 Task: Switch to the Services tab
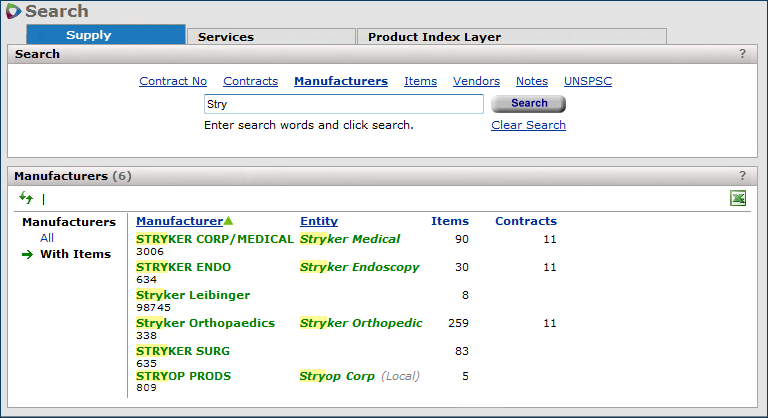coord(226,37)
